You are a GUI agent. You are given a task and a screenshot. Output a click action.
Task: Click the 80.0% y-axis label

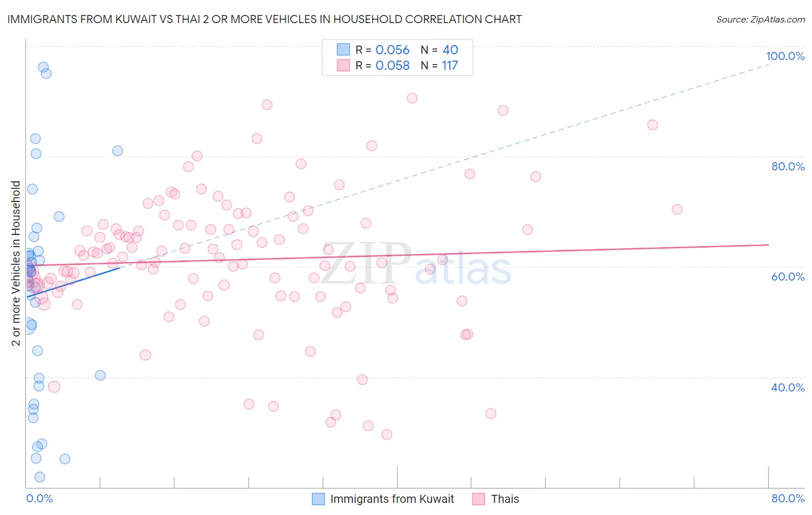[x=788, y=166]
